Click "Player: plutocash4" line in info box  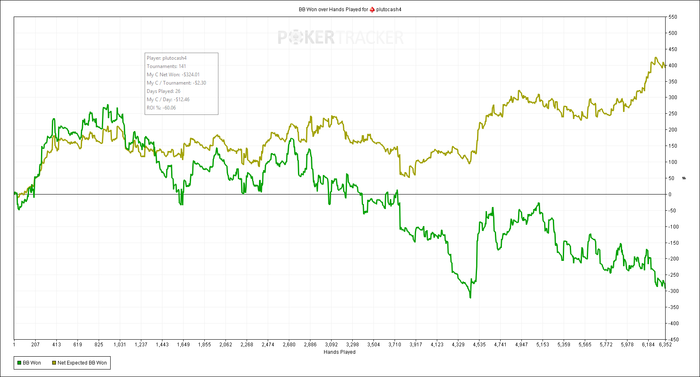[167, 58]
